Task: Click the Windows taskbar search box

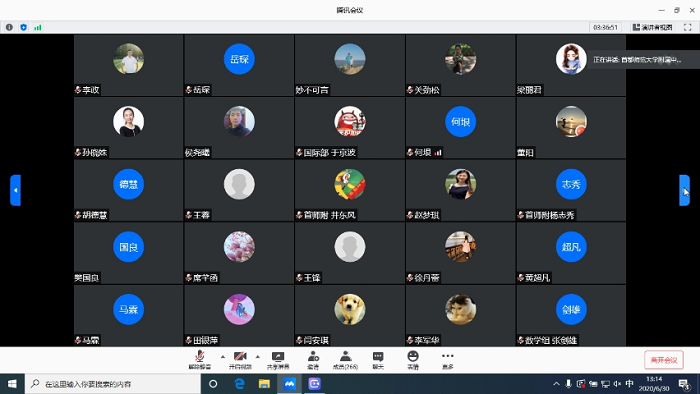Action: 113,384
